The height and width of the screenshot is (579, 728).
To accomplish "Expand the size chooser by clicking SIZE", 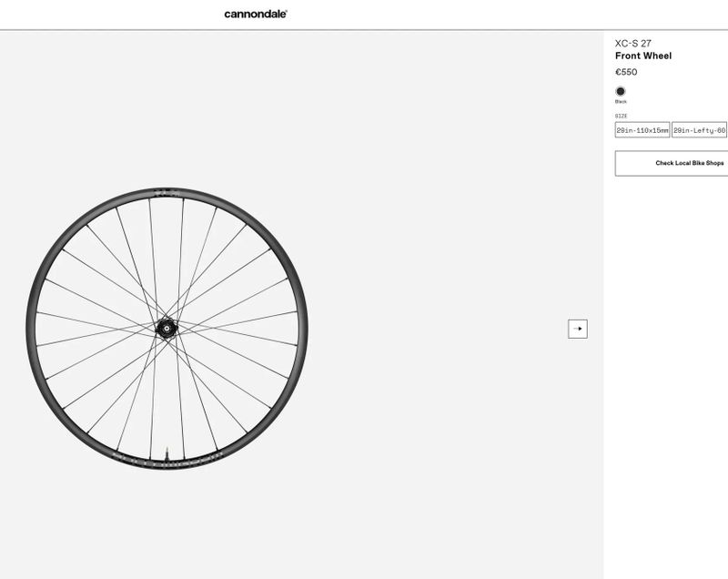I will click(620, 117).
